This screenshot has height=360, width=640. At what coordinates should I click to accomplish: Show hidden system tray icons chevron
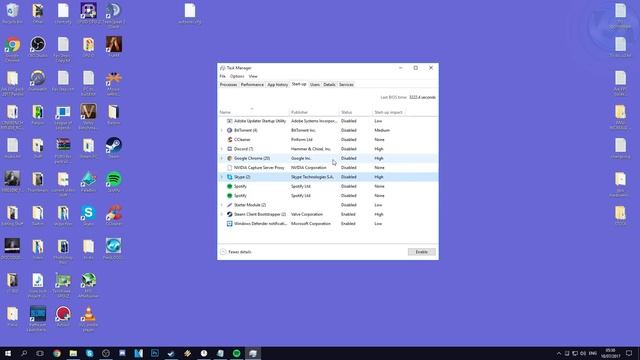coord(559,353)
